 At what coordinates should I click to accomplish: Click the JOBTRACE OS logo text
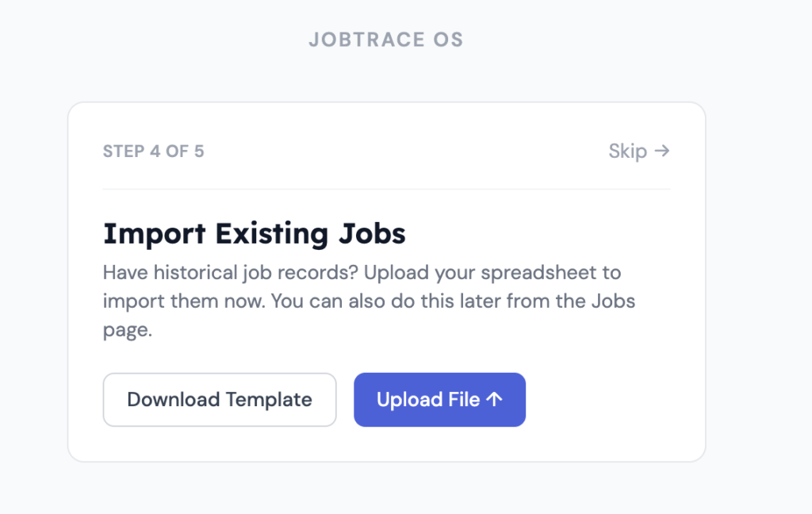click(386, 40)
